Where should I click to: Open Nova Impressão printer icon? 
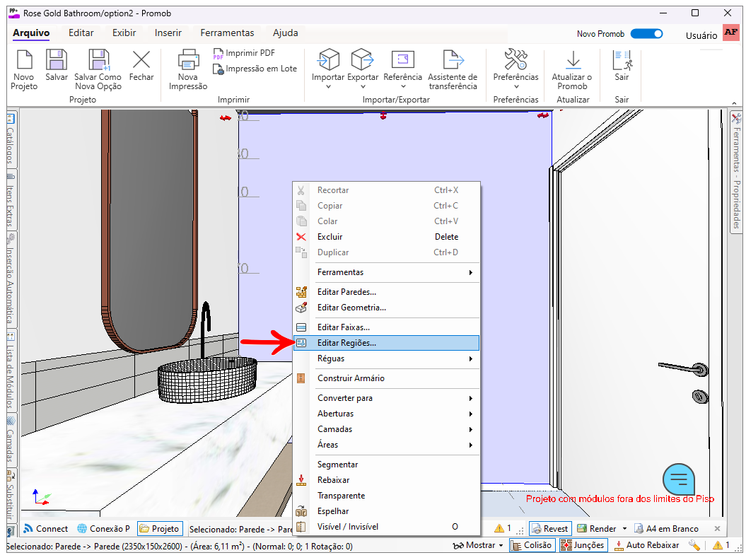coord(188,60)
